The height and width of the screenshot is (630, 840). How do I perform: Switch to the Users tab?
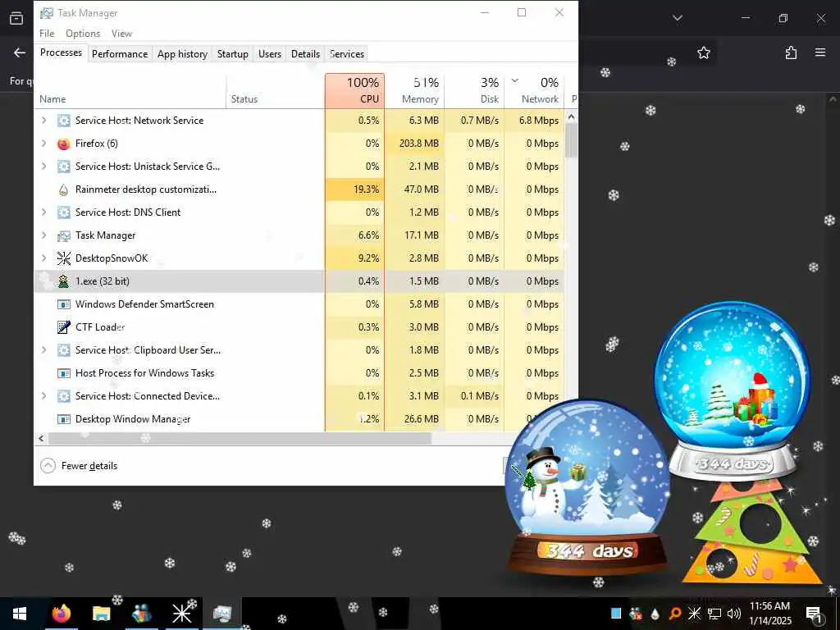click(269, 54)
